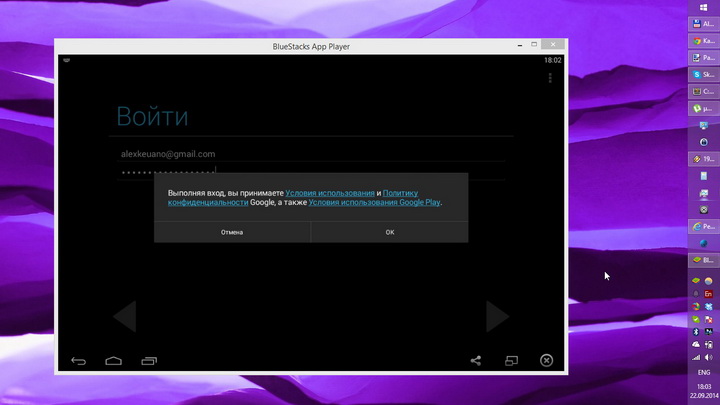Switch to the Skype taskbar window

(x=703, y=74)
